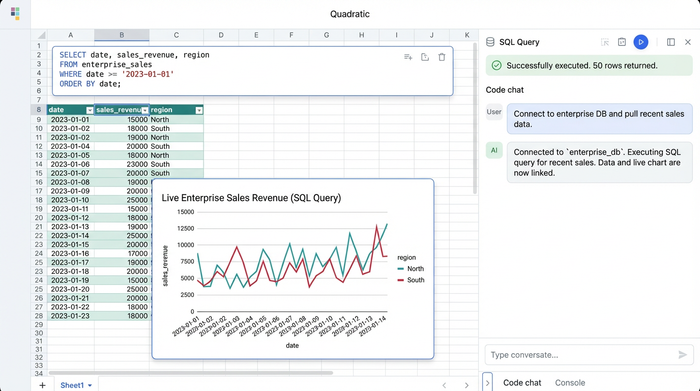Click the database icon beside SQL Query

(x=490, y=42)
